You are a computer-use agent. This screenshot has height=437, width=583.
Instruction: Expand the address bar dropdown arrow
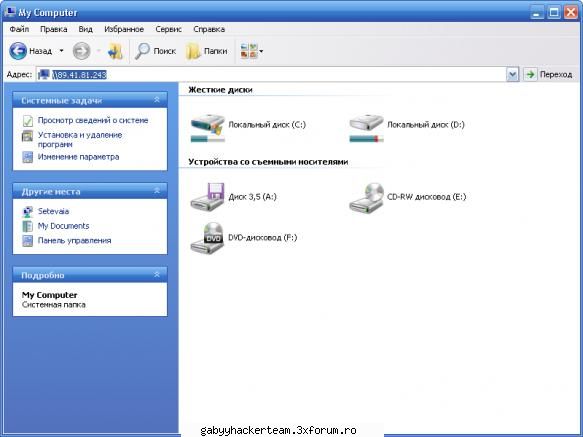coord(512,75)
